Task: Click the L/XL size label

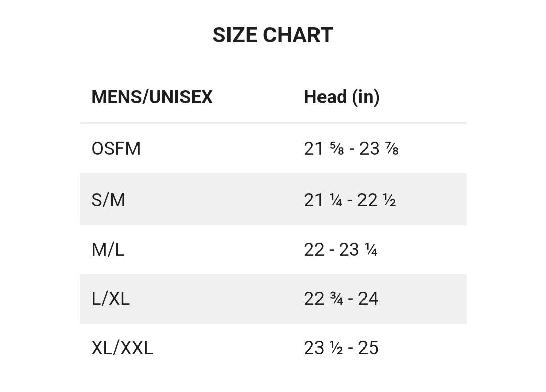Action: 110,299
